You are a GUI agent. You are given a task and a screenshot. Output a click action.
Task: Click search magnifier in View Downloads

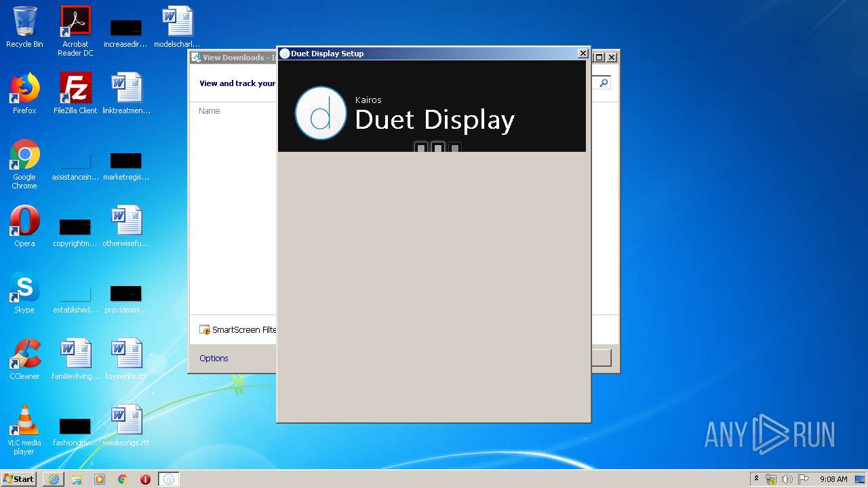pyautogui.click(x=603, y=83)
